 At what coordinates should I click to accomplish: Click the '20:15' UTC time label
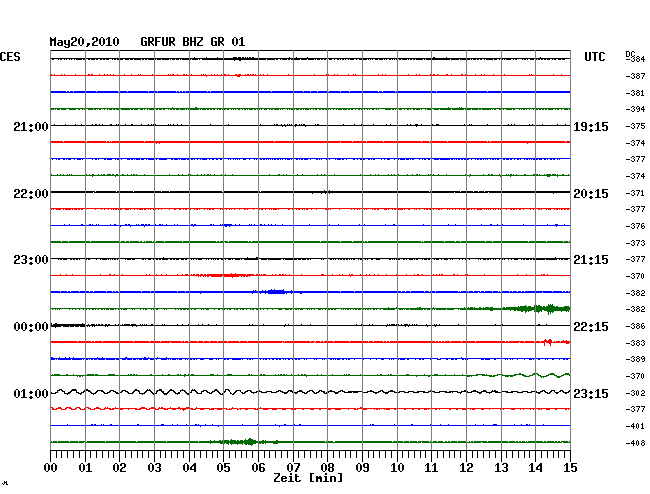click(591, 194)
